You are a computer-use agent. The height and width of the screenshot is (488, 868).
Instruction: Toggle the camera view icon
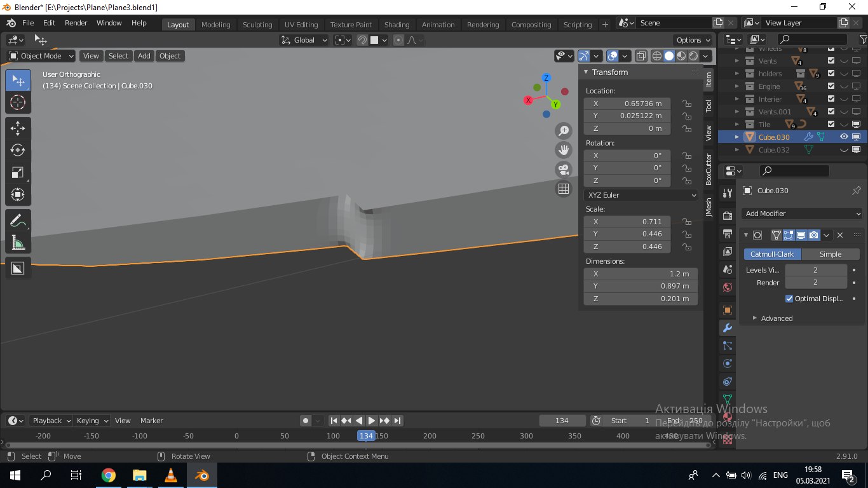click(564, 170)
